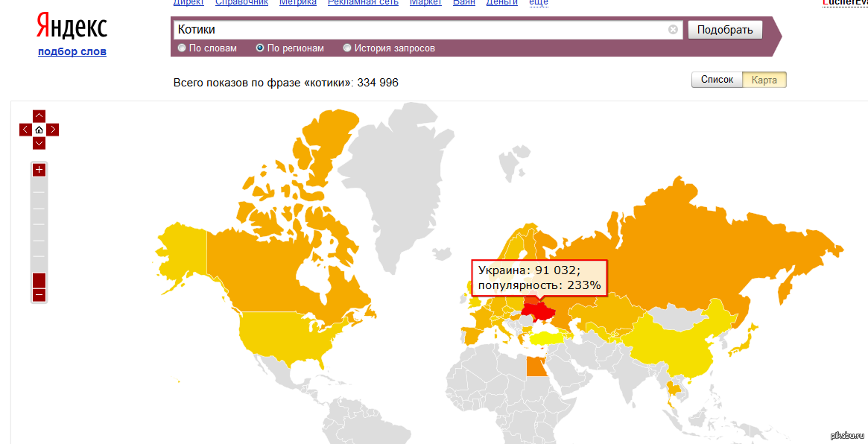
Task: Switch to the "Список" view tab
Action: (x=717, y=80)
